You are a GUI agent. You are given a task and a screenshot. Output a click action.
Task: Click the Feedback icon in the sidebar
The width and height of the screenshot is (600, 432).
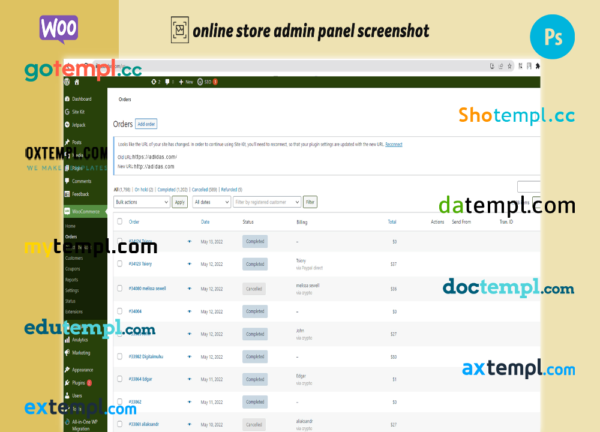click(x=67, y=194)
